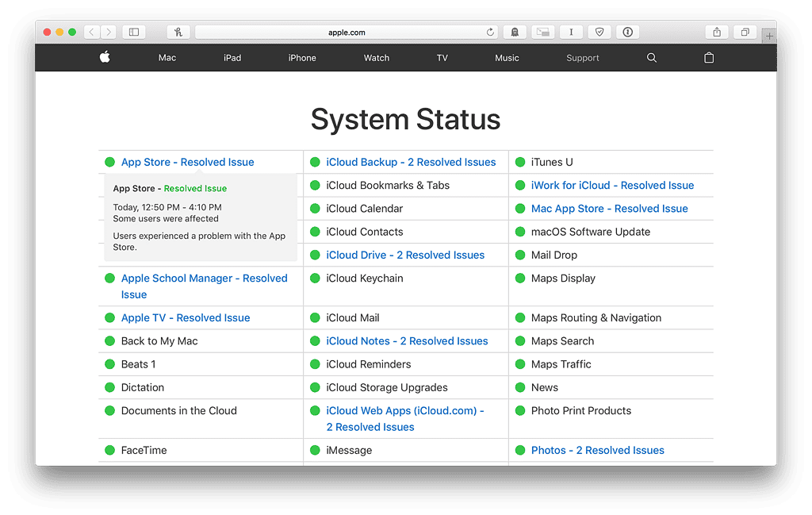
Task: Open the iPhone navigation item
Action: point(302,58)
